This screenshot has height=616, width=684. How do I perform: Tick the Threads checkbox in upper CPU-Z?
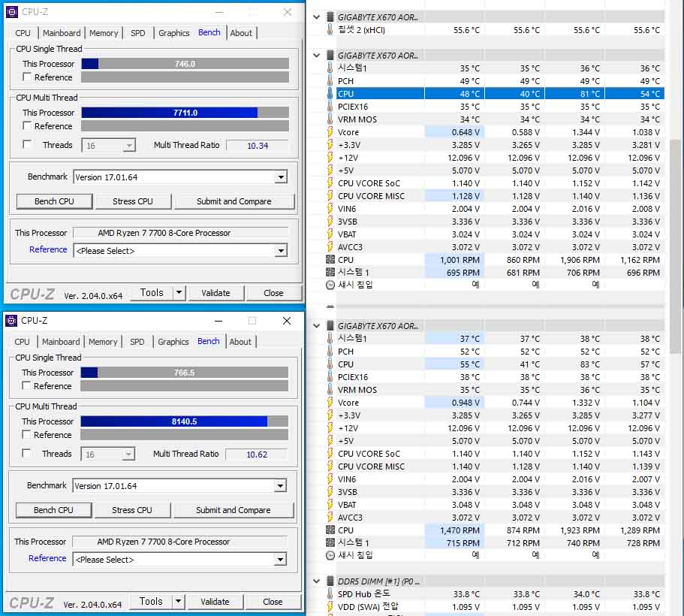(x=27, y=144)
